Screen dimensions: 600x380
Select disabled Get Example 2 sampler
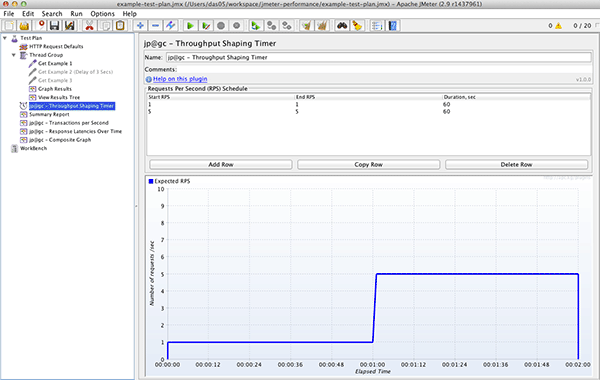click(x=75, y=72)
